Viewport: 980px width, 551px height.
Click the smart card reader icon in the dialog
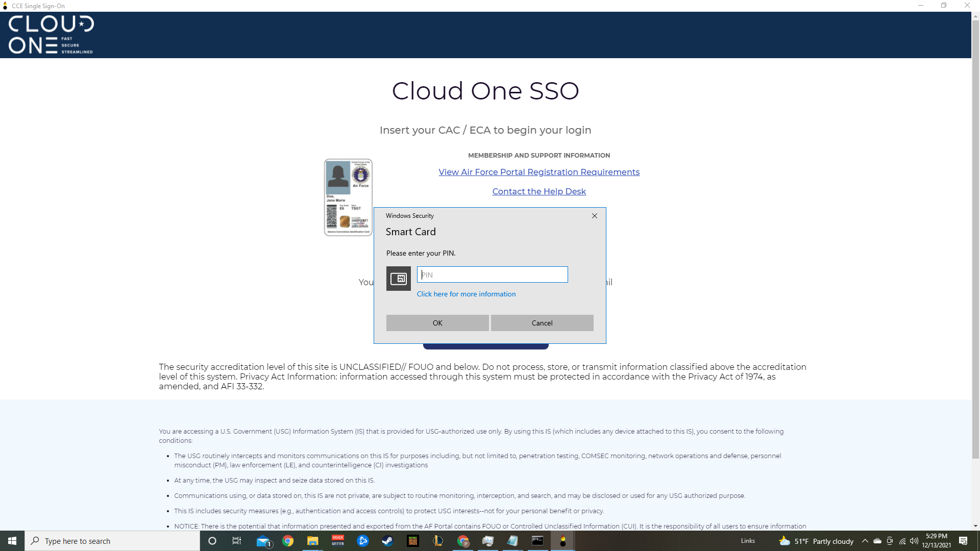coord(398,279)
